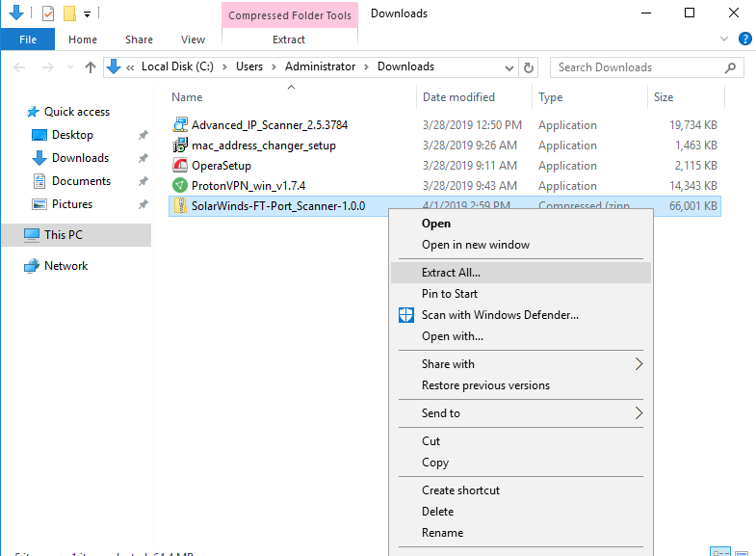The width and height of the screenshot is (756, 556).
Task: Click the OperaSetup red icon
Action: 180,166
